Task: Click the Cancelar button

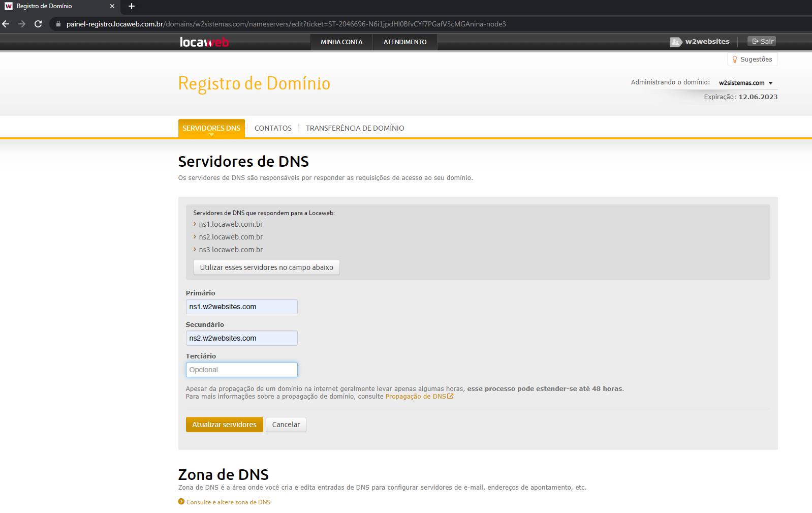Action: 286,425
